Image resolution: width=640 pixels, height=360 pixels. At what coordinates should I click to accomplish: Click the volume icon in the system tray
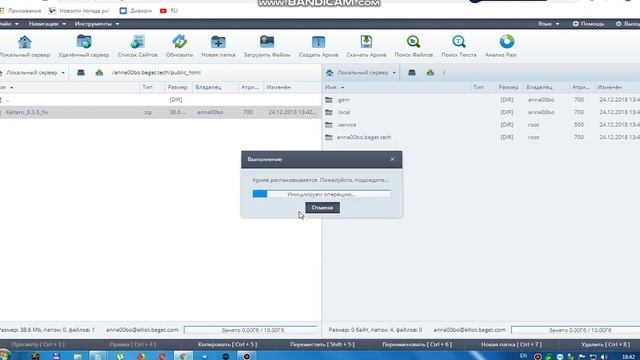pyautogui.click(x=604, y=357)
